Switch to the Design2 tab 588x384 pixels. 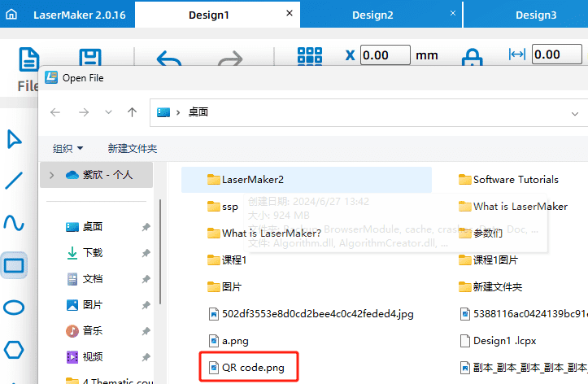coord(372,15)
